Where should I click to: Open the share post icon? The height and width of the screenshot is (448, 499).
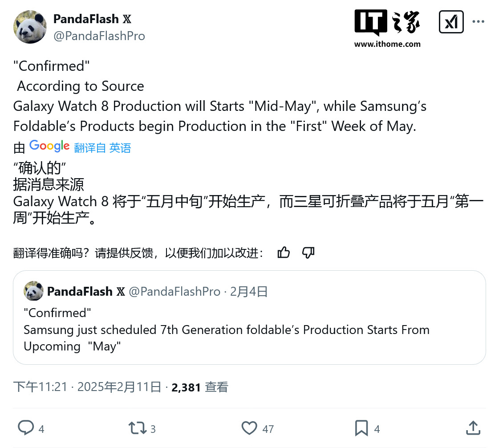pyautogui.click(x=473, y=428)
